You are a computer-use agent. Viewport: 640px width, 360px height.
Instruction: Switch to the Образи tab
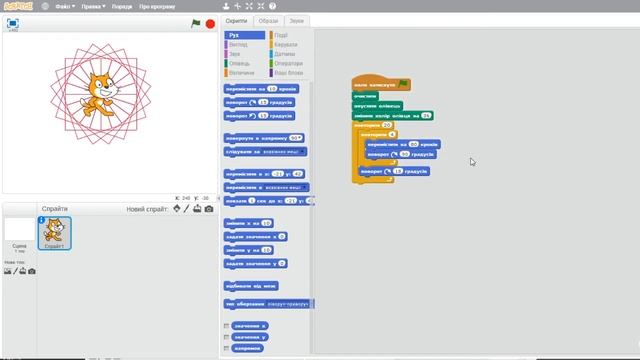click(268, 21)
